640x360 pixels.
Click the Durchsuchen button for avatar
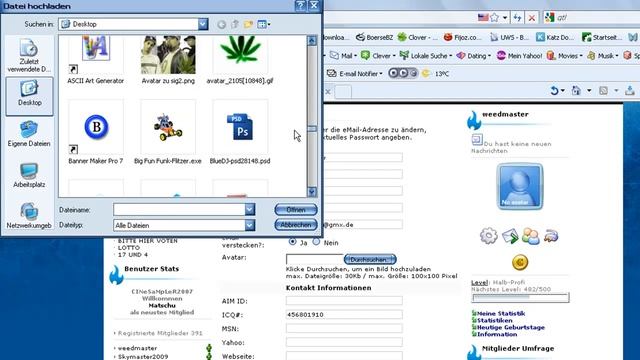click(x=370, y=259)
